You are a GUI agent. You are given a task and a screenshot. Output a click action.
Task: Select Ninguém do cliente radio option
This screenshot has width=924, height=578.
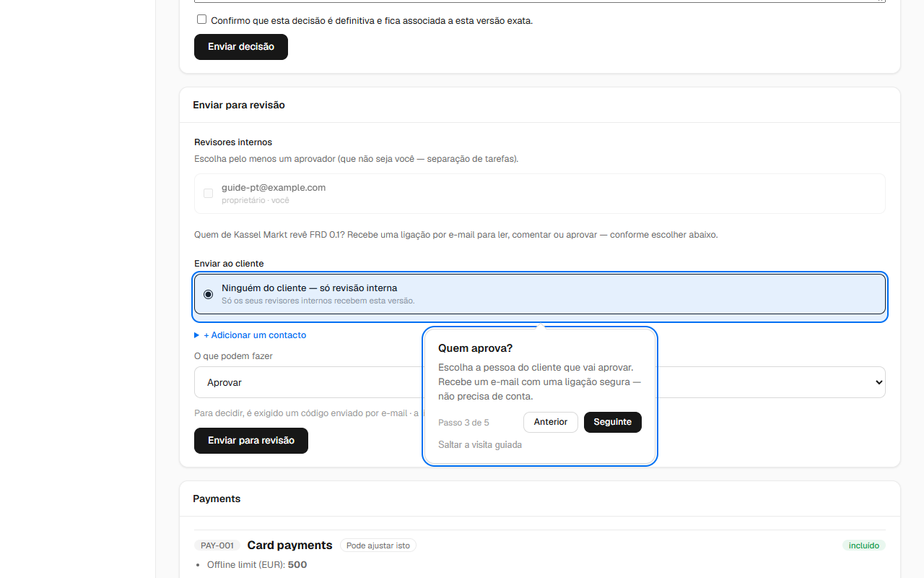click(x=209, y=294)
